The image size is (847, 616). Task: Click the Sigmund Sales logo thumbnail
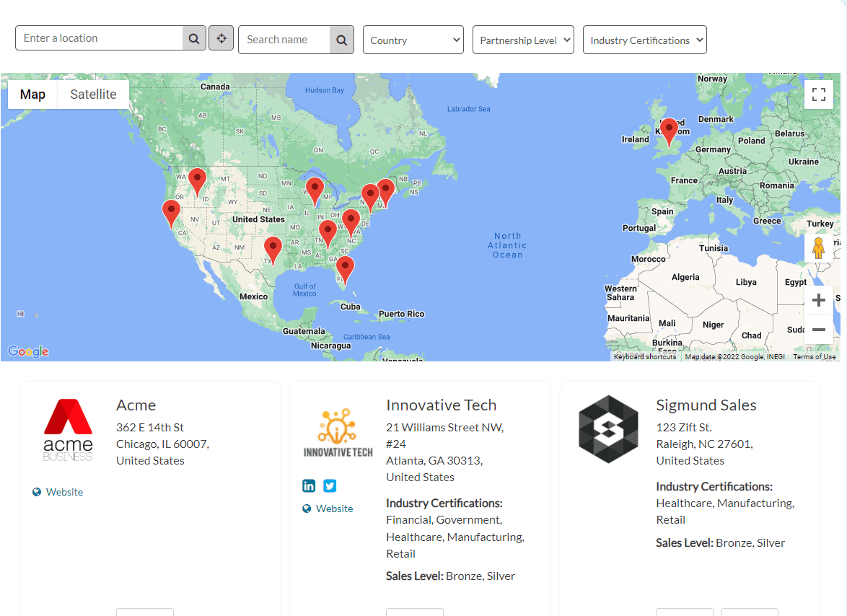pos(608,429)
